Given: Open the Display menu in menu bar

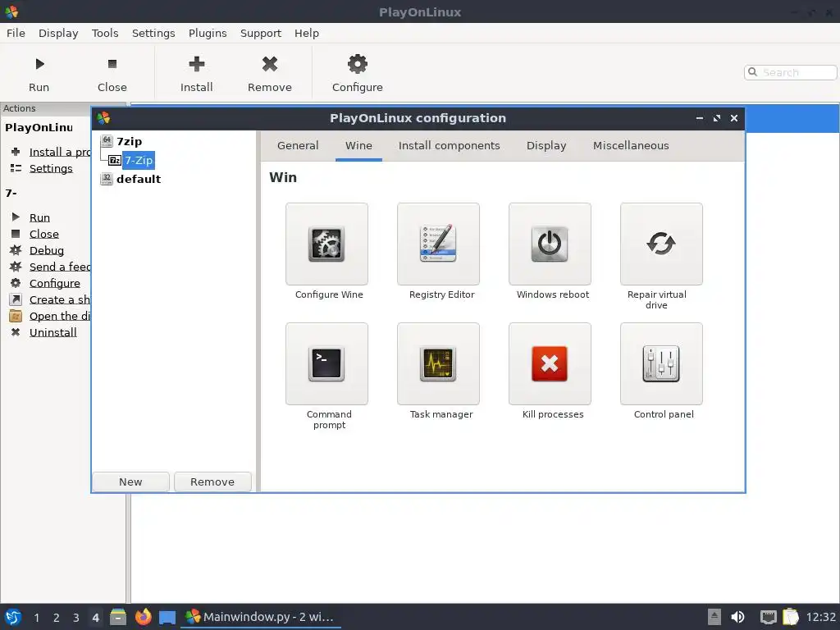Looking at the screenshot, I should (58, 33).
